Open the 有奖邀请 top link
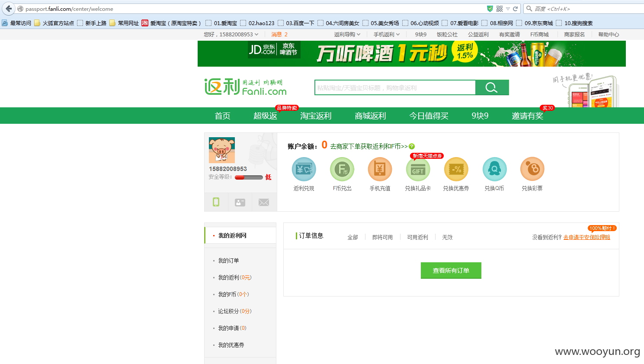The width and height of the screenshot is (644, 364). 509,34
